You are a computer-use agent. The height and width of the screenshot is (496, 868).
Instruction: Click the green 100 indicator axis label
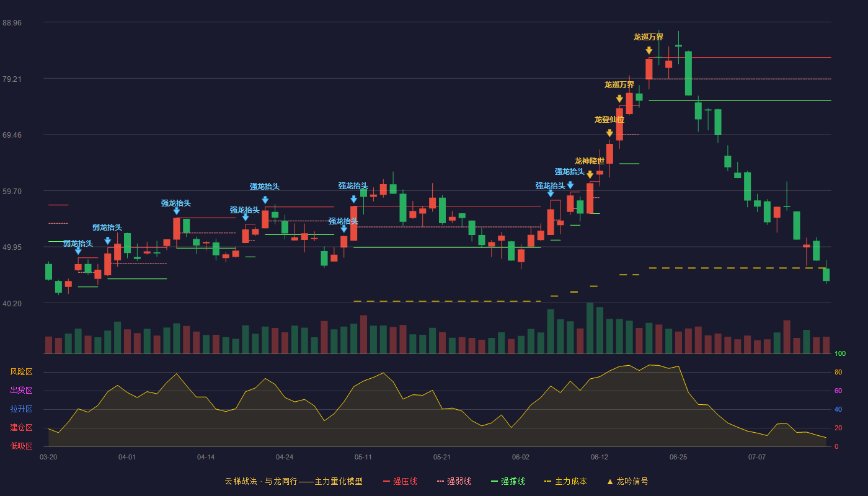(x=840, y=354)
